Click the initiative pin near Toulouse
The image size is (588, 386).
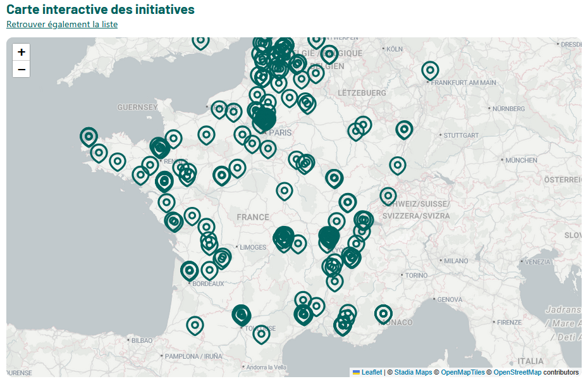242,314
